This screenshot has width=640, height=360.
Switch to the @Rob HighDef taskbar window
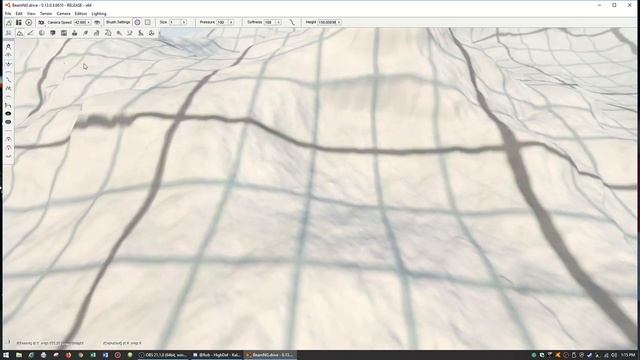[x=216, y=355]
